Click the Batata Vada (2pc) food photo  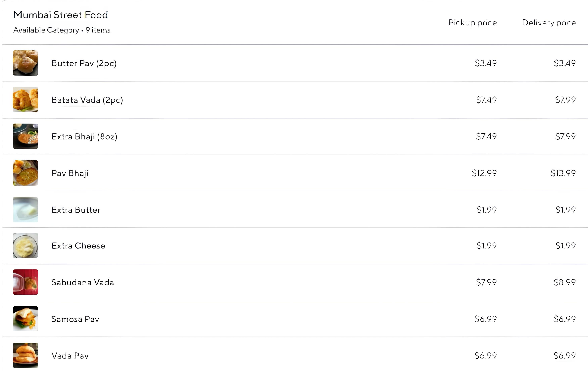tap(25, 100)
